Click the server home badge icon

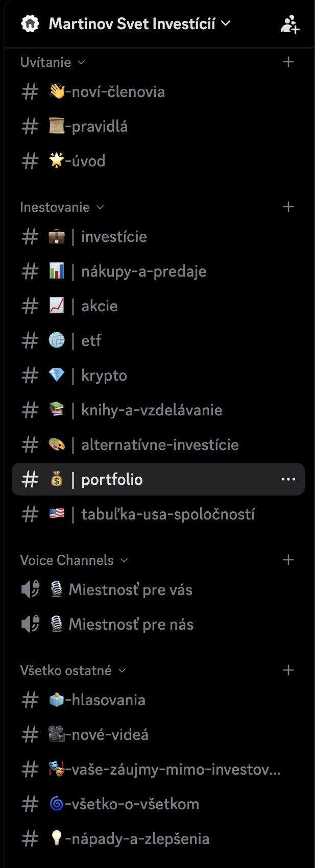pyautogui.click(x=30, y=24)
